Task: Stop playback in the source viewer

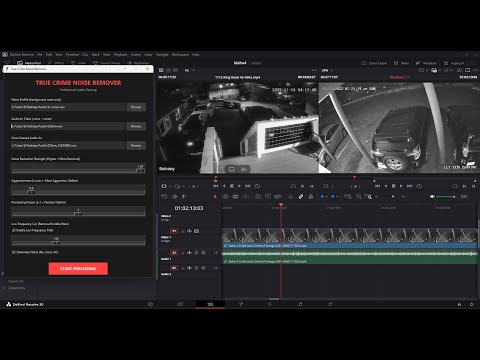Action: 232,186
